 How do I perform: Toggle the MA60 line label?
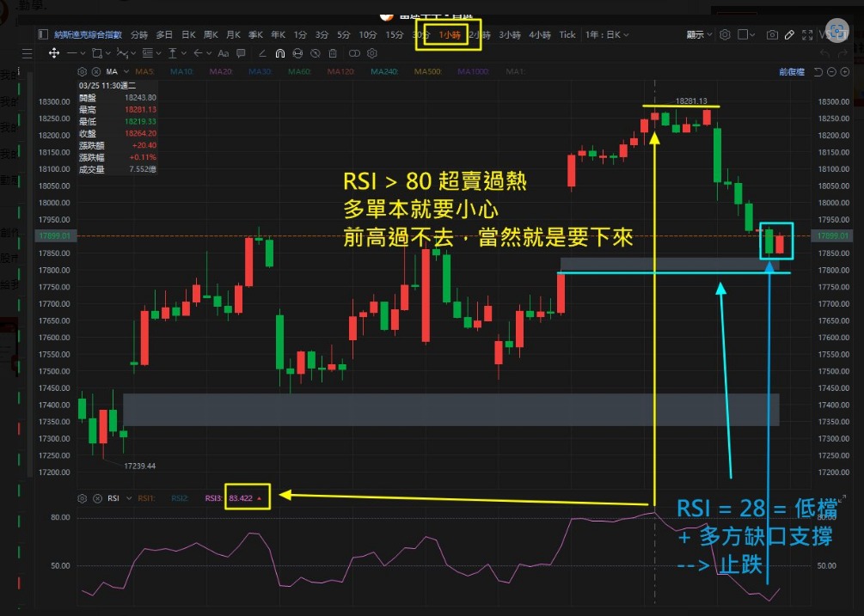pyautogui.click(x=300, y=71)
